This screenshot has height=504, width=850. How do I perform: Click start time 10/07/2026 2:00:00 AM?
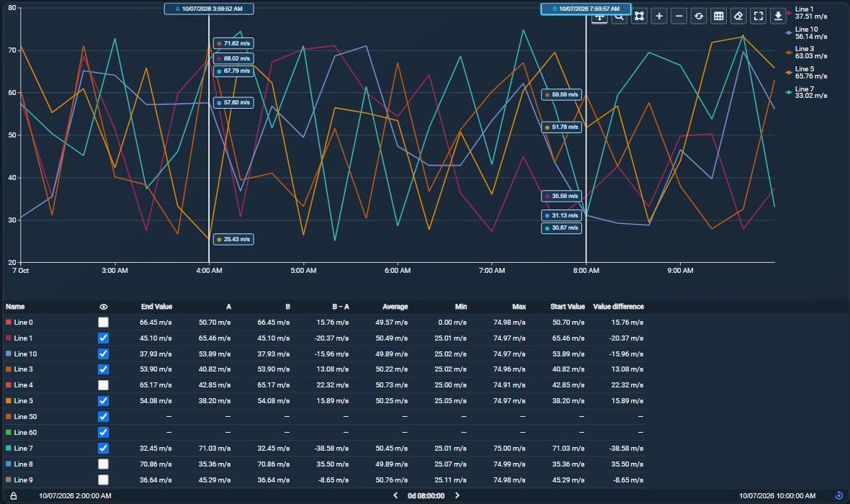pos(76,496)
